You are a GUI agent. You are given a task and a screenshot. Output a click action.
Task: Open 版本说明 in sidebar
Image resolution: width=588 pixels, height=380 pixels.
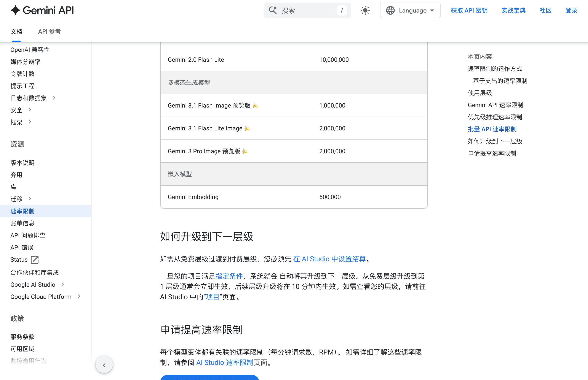22,163
